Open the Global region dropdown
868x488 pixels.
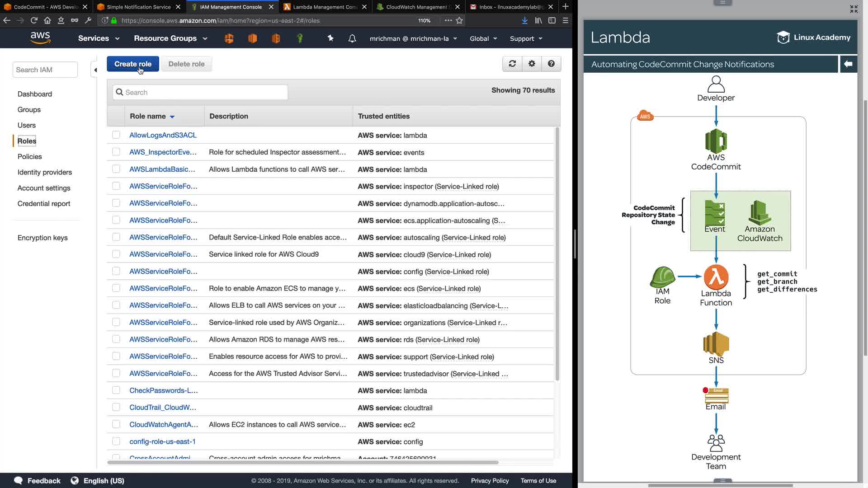pyautogui.click(x=483, y=38)
